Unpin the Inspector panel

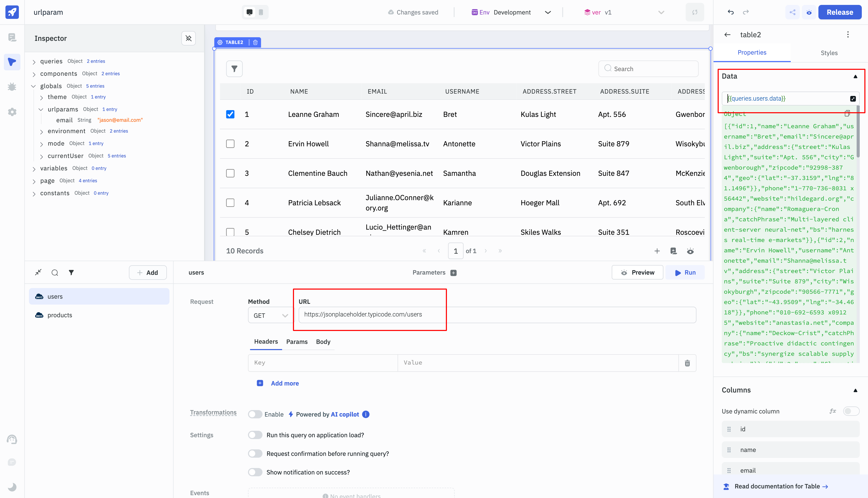coord(188,38)
